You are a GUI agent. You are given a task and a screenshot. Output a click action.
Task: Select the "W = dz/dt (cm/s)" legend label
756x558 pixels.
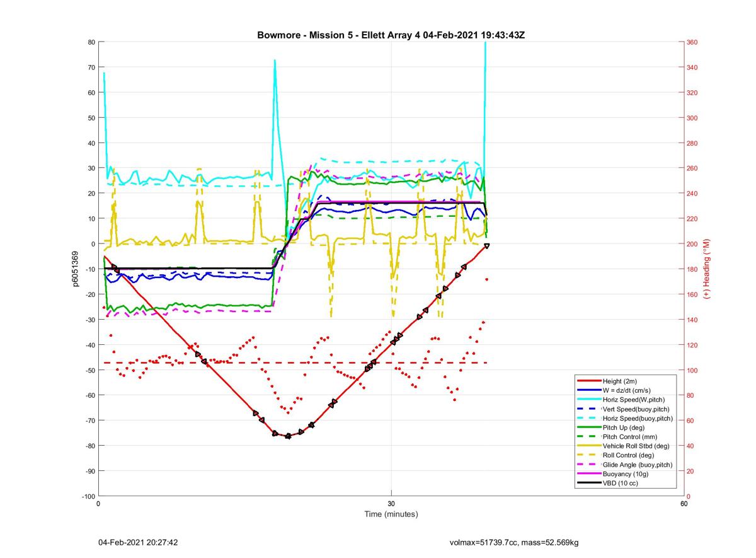click(628, 390)
